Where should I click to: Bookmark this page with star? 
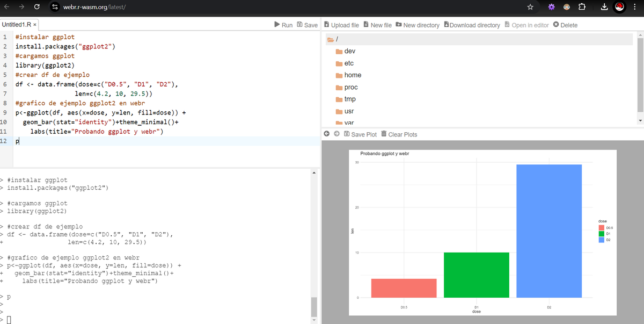(x=530, y=7)
